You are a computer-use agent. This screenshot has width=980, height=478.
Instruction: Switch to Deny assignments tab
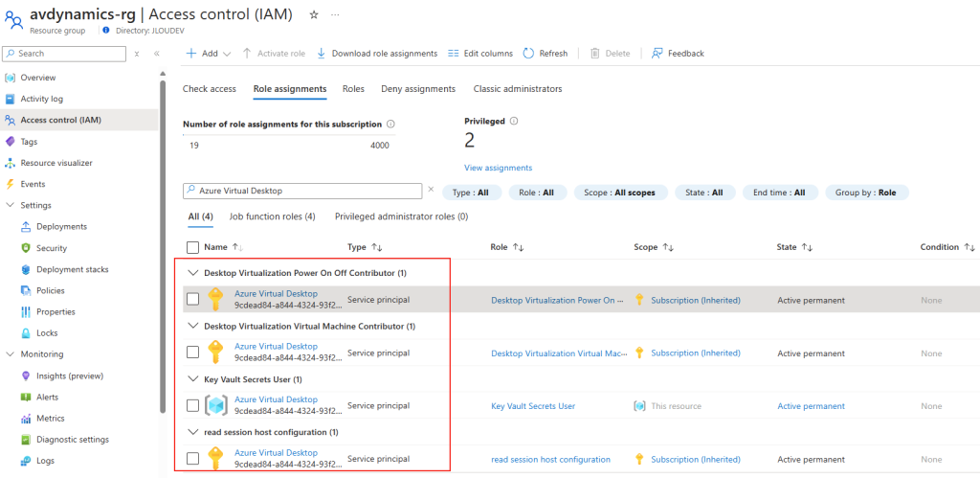tap(418, 89)
